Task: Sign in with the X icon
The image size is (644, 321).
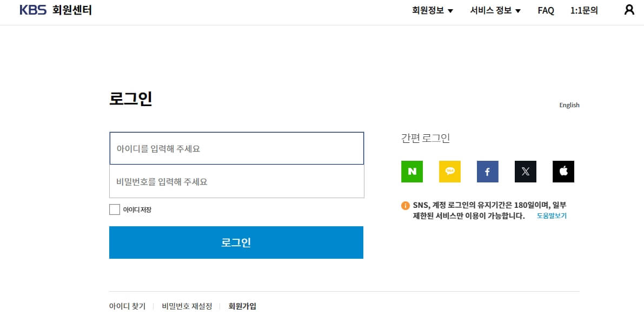Action: [525, 172]
